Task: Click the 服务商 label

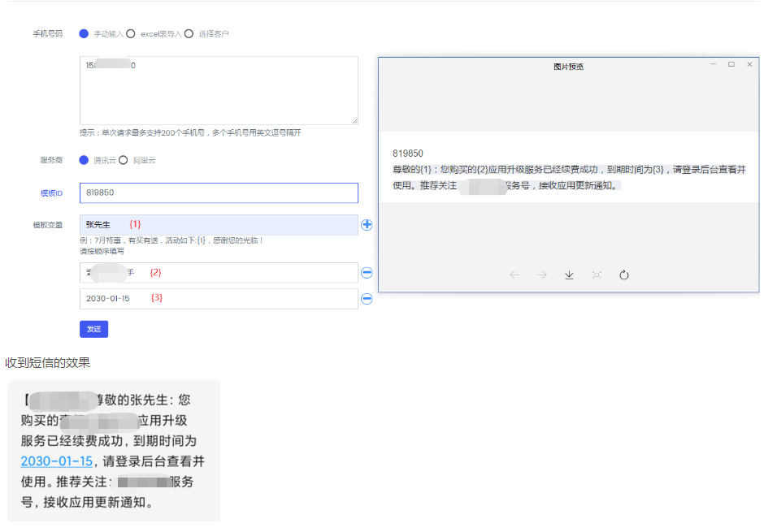Action: [51, 160]
